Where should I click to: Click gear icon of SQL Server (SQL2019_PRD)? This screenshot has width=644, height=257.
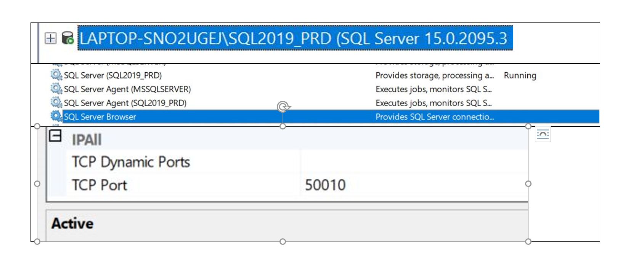tap(56, 75)
